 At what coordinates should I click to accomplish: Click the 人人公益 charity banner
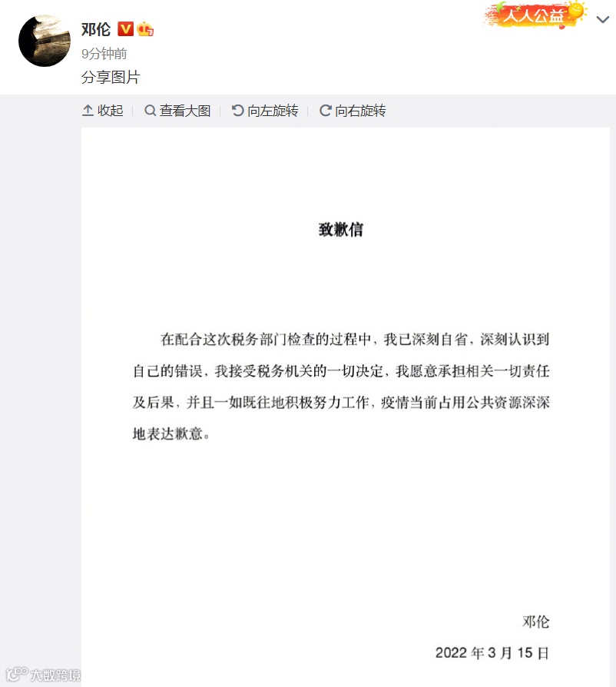(x=535, y=15)
